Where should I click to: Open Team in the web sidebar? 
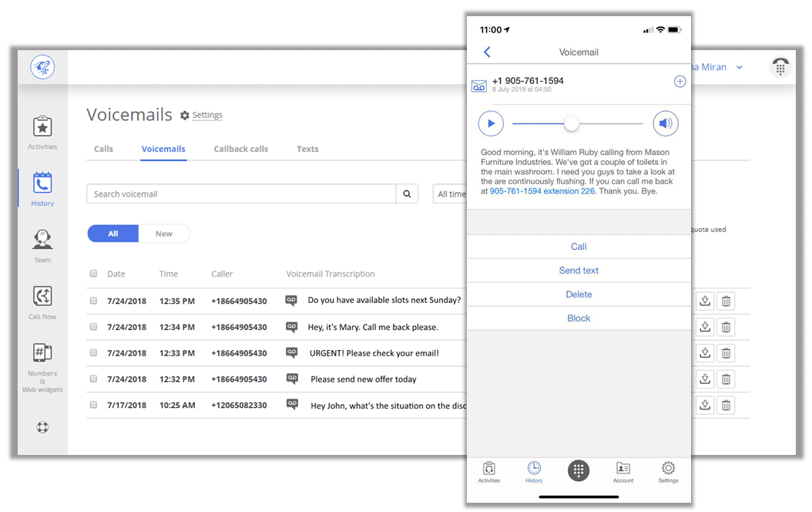pos(42,246)
